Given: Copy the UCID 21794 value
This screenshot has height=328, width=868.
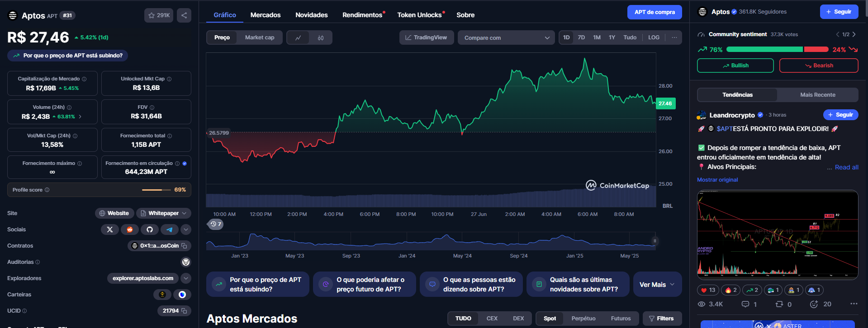Looking at the screenshot, I should [184, 311].
